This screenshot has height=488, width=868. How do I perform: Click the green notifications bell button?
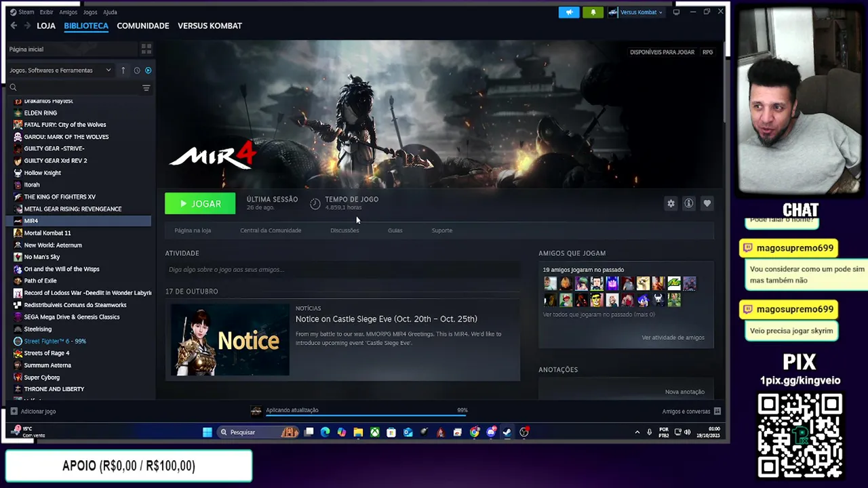593,12
